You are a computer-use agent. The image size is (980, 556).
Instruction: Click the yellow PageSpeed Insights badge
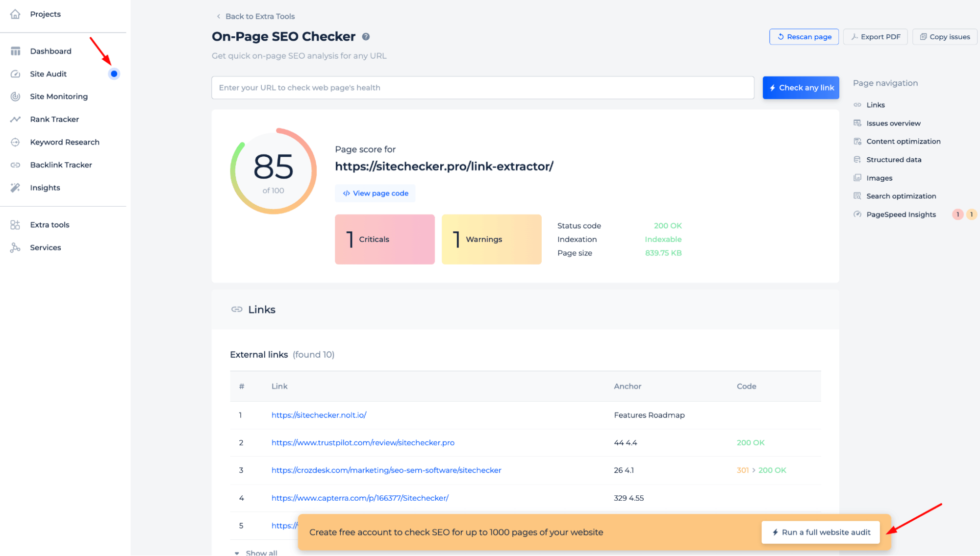(971, 214)
